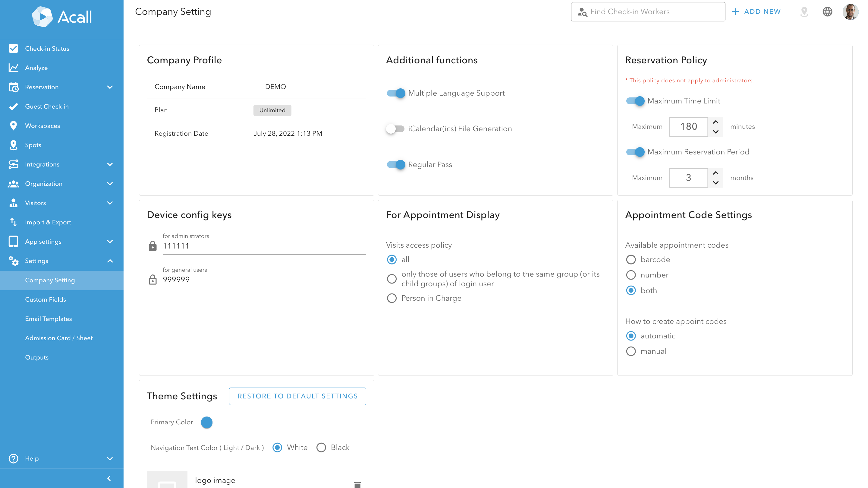Image resolution: width=868 pixels, height=488 pixels.
Task: Increase maximum minutes with up arrow
Action: pos(716,122)
